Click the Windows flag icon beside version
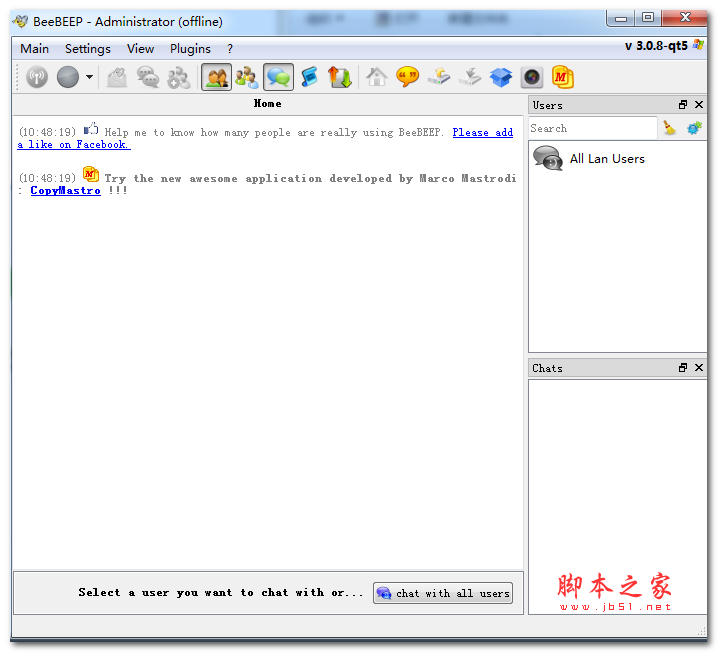This screenshot has width=718, height=653. click(698, 45)
